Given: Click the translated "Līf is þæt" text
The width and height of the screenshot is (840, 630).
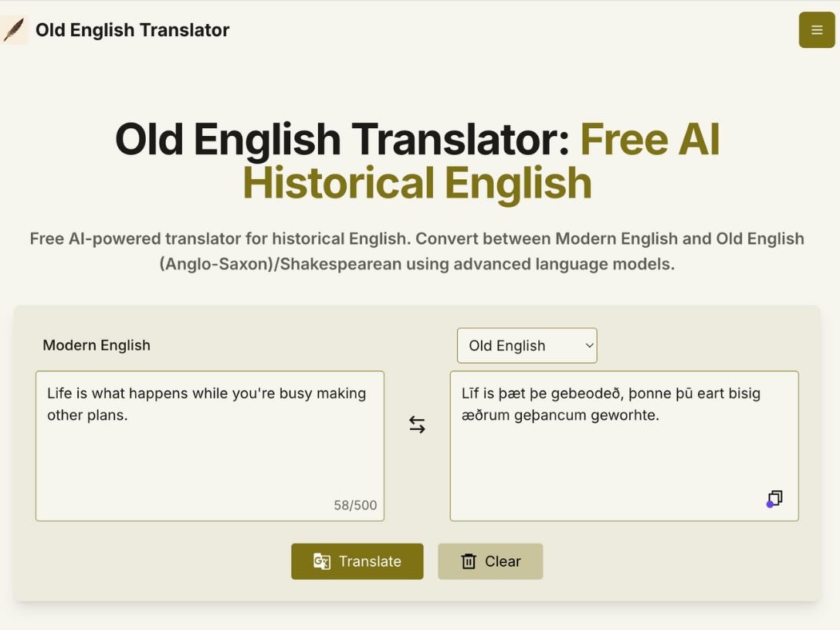Looking at the screenshot, I should click(502, 394).
